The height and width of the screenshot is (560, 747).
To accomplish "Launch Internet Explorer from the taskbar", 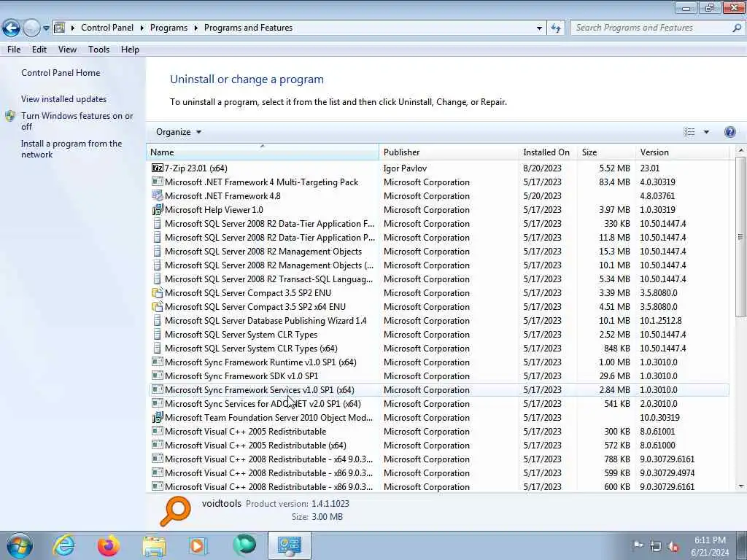I will point(63,545).
